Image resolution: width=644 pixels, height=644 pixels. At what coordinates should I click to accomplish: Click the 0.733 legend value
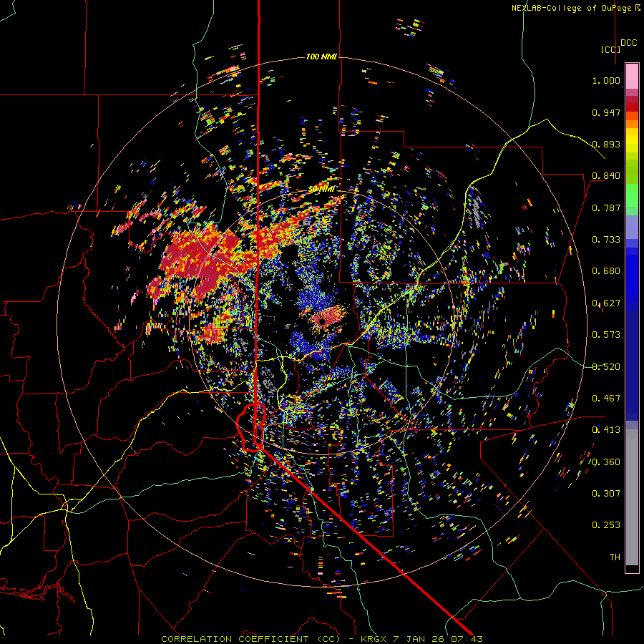pyautogui.click(x=606, y=240)
